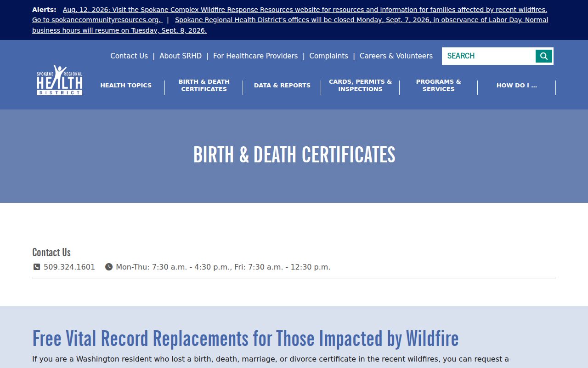Open the Birth & Death Certificates menu
The height and width of the screenshot is (368, 588).
coord(204,85)
